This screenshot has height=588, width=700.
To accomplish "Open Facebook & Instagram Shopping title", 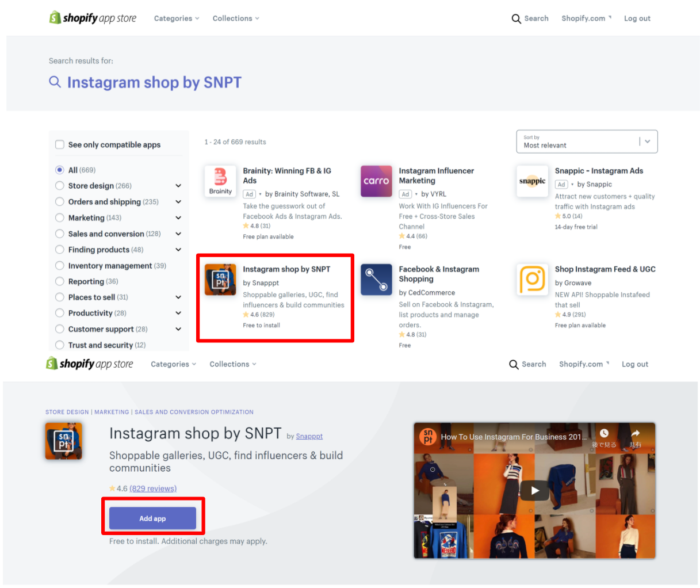I will 439,274.
